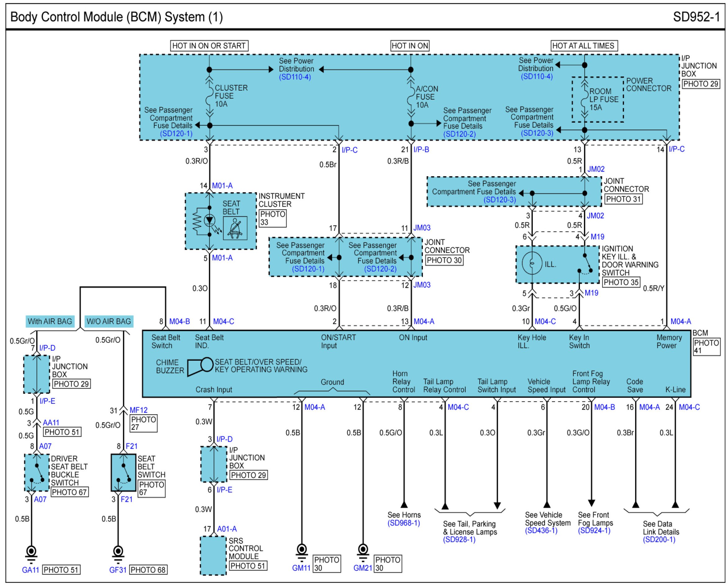Click the seat belt warning icon
Screen dimensions: 728x585
pos(235,228)
